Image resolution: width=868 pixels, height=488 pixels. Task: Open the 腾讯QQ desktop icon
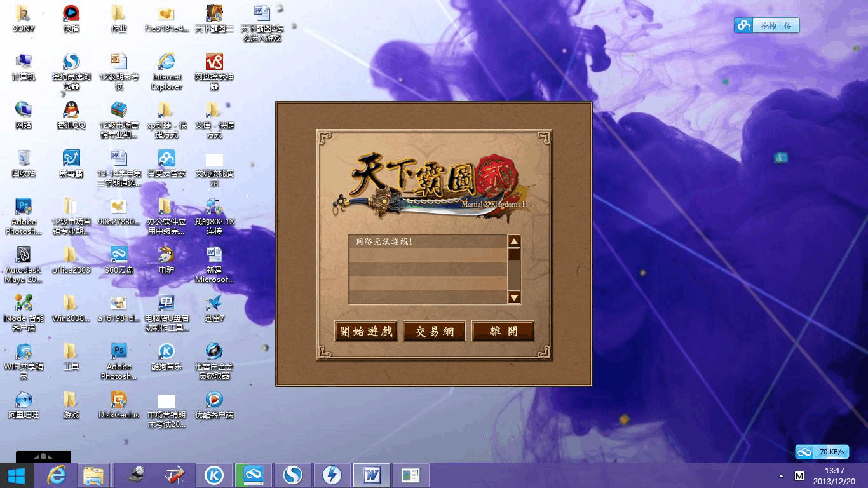coord(71,115)
